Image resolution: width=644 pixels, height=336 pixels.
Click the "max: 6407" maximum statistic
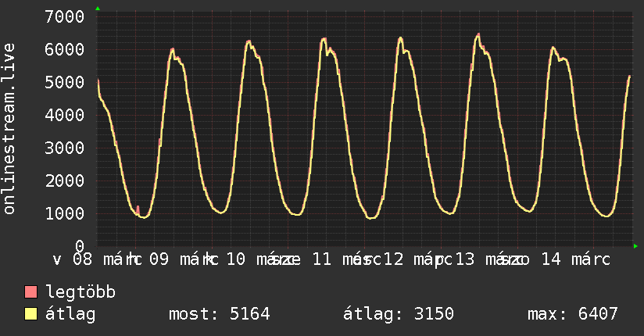pos(573,315)
